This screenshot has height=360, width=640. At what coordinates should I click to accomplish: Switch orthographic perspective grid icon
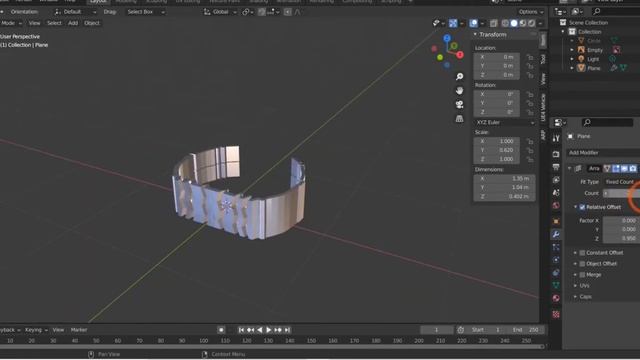pos(460,118)
